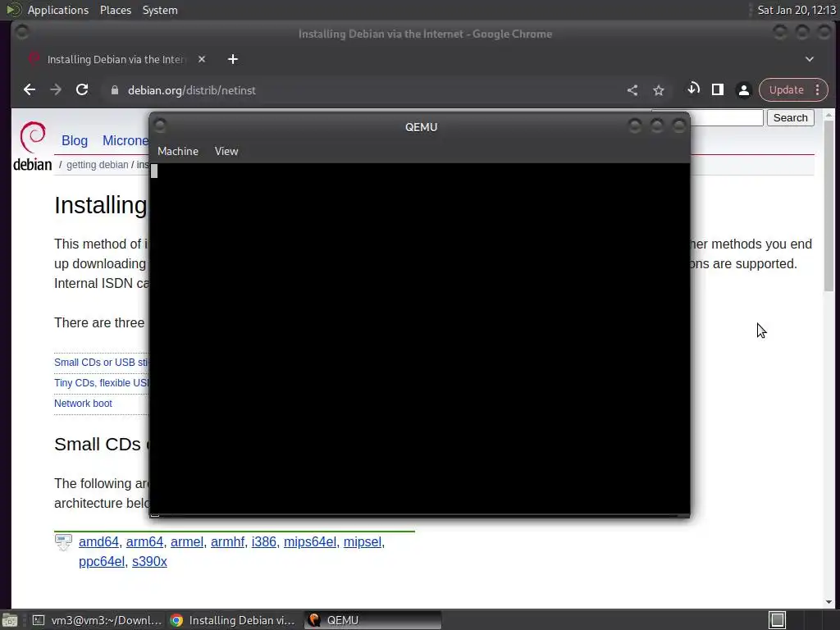Open the Tiny CDs, flexible USB link
This screenshot has height=630, width=840.
coord(101,383)
